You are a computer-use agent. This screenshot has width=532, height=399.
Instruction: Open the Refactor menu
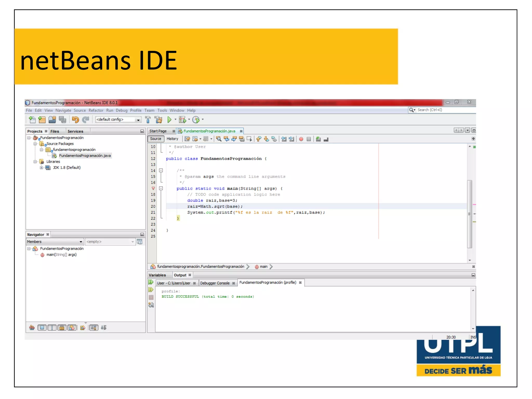pos(96,110)
